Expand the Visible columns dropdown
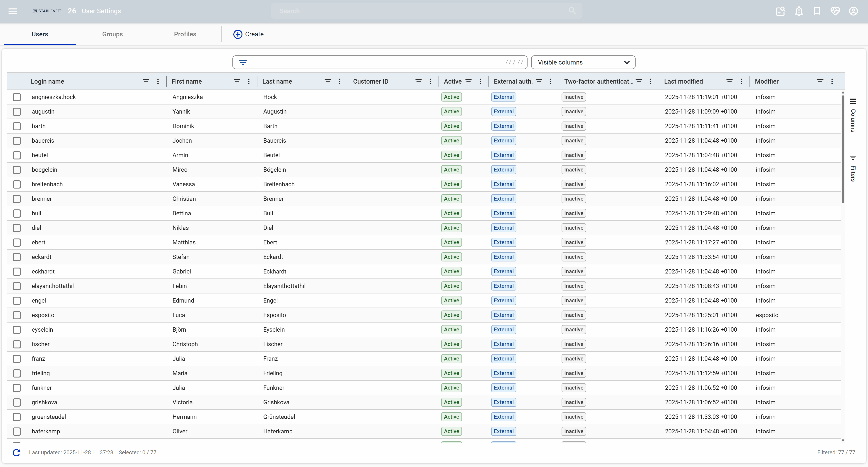This screenshot has width=868, height=467. tap(583, 62)
